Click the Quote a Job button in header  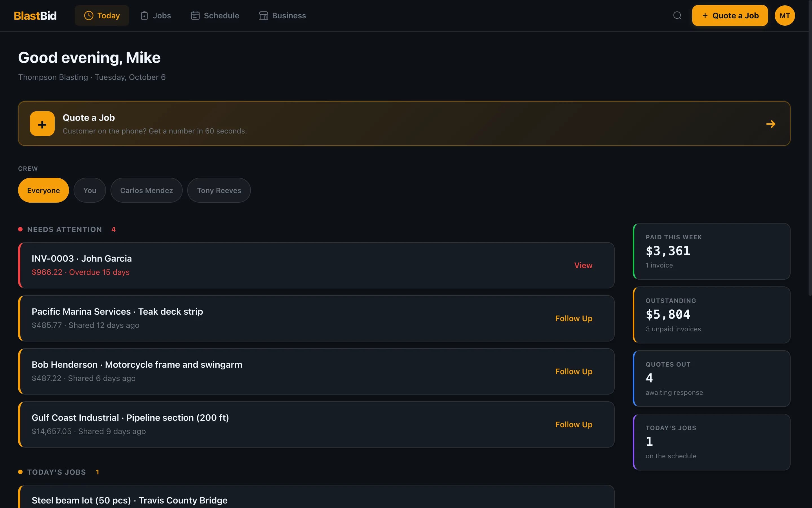tap(730, 16)
